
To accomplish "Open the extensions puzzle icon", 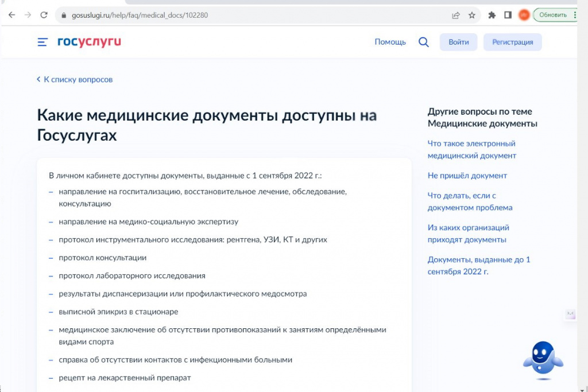I will point(492,15).
